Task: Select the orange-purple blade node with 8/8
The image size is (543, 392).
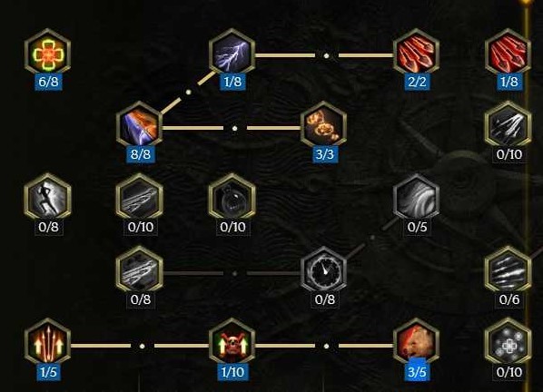Action: pos(140,127)
